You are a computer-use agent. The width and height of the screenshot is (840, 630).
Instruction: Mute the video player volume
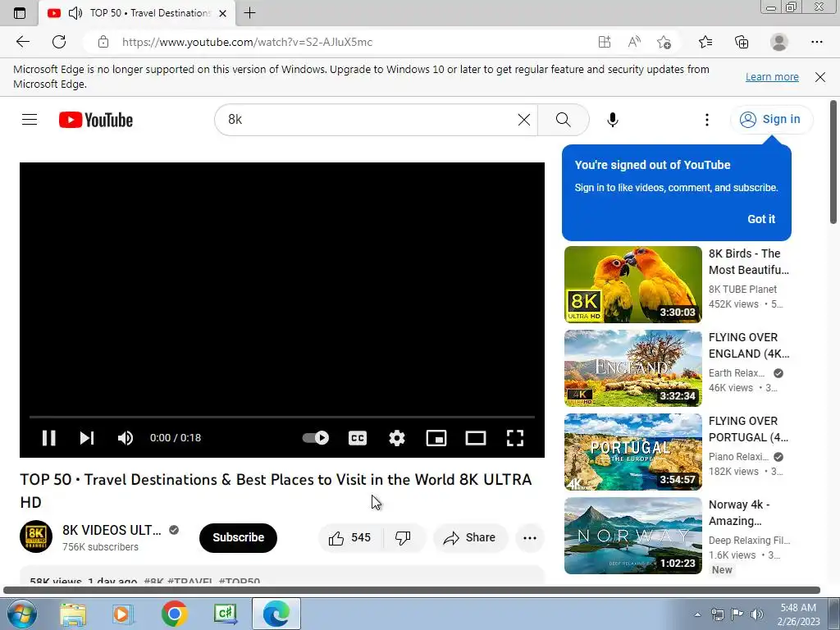pyautogui.click(x=126, y=438)
